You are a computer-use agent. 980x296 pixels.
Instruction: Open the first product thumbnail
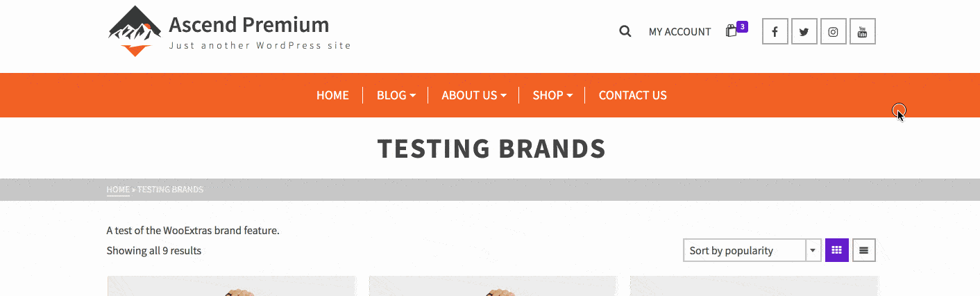232,286
